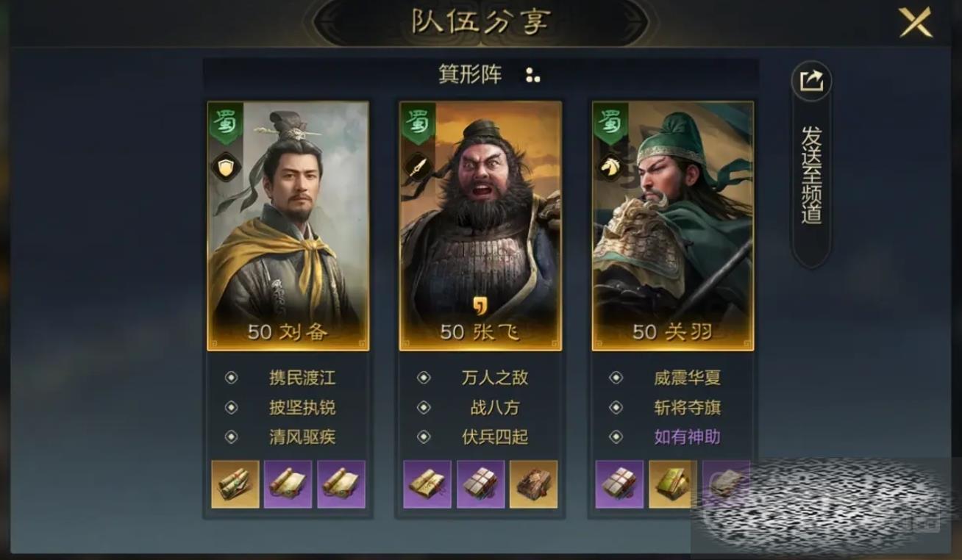Select the 伏兵四起 skill
The height and width of the screenshot is (560, 962).
click(495, 437)
